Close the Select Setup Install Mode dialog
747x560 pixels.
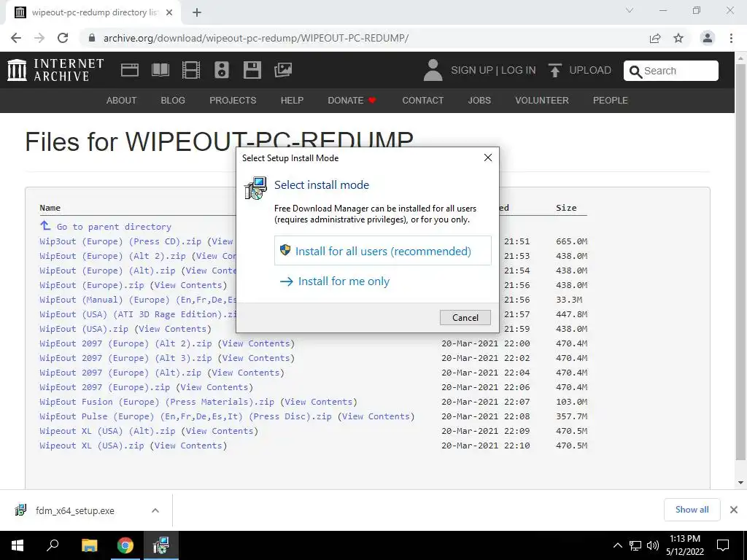pyautogui.click(x=488, y=157)
